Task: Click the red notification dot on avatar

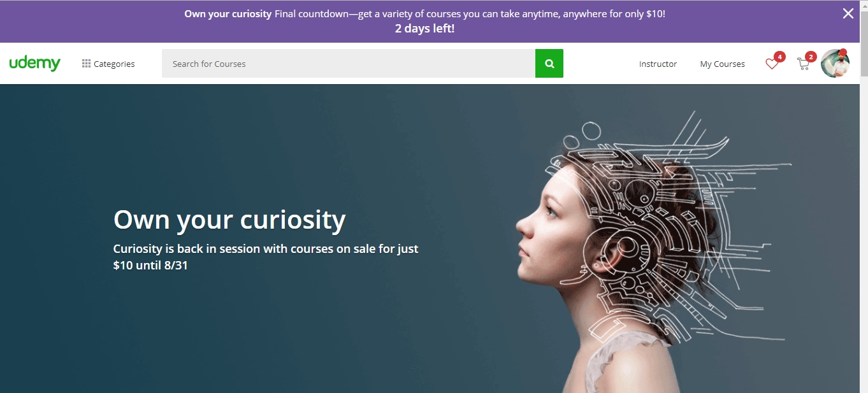Action: pyautogui.click(x=843, y=52)
